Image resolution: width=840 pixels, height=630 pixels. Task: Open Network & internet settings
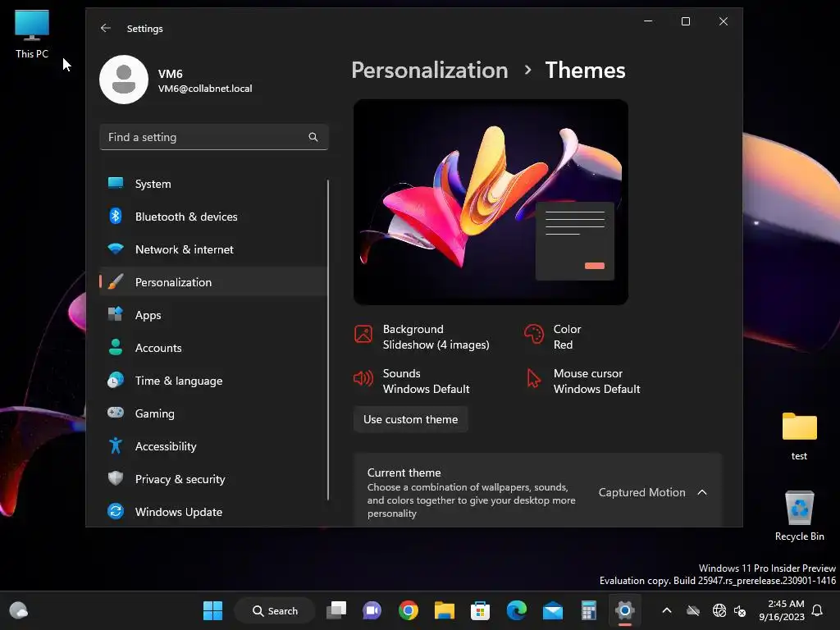[214, 249]
